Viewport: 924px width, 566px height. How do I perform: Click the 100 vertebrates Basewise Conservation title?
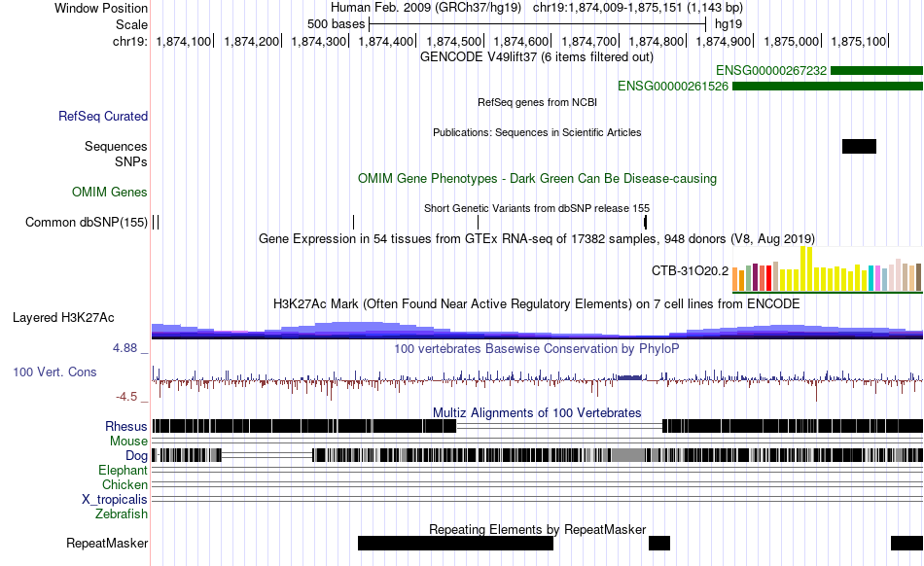click(x=537, y=349)
